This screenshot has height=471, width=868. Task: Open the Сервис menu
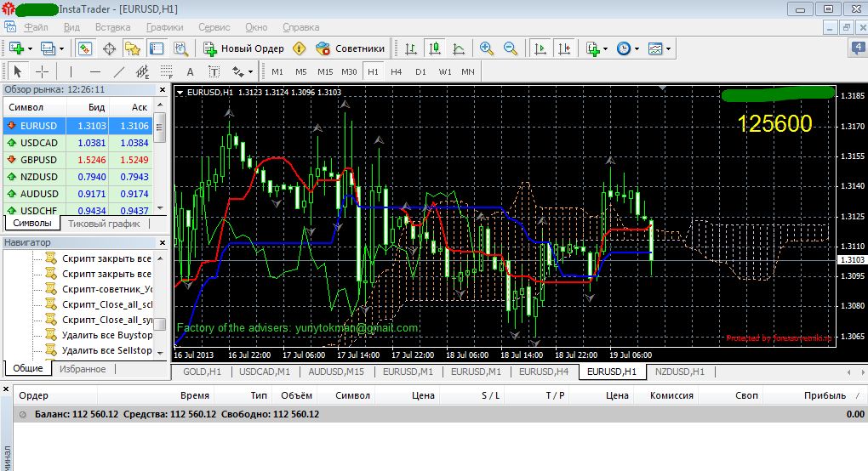click(214, 26)
